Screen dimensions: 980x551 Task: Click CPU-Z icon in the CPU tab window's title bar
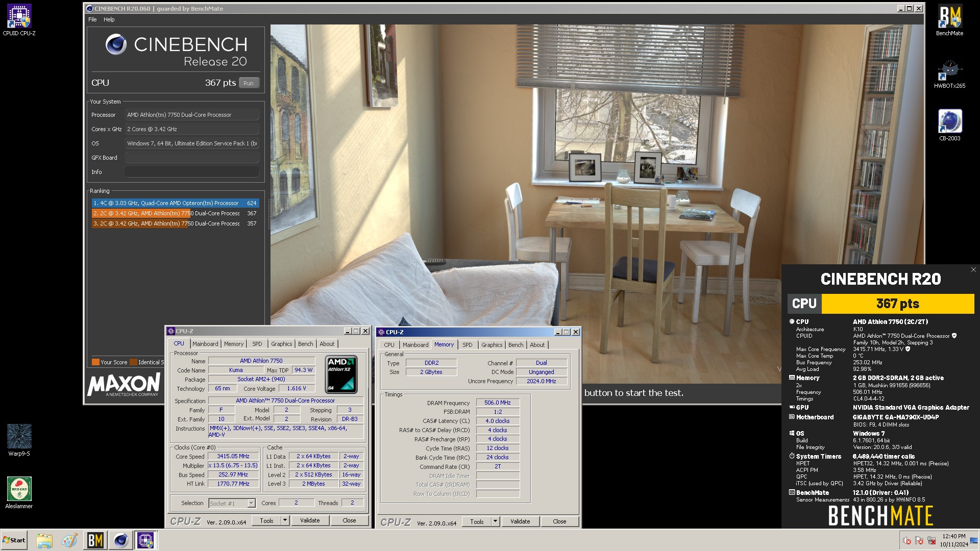click(171, 331)
